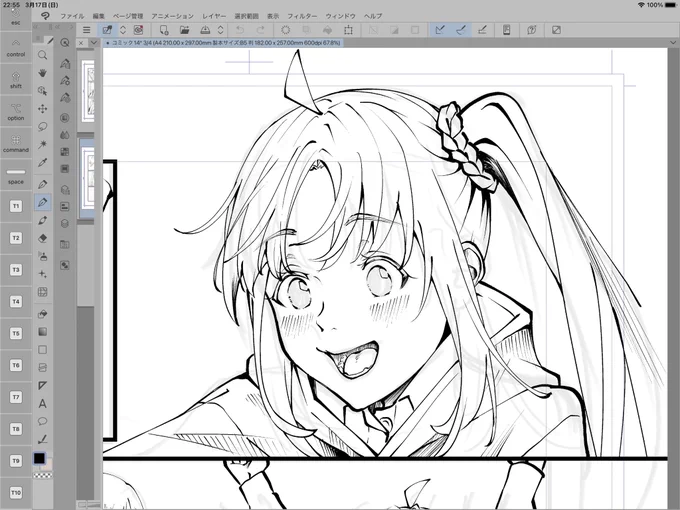Toggle Snap to Grid

[482, 30]
